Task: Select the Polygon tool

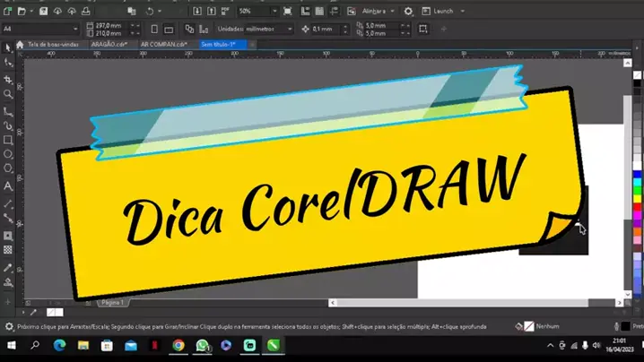Action: (8, 168)
